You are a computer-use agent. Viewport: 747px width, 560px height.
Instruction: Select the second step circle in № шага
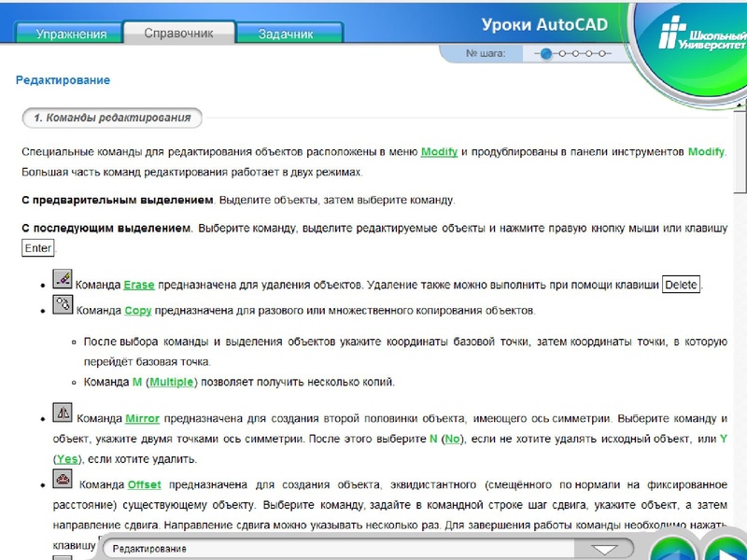point(562,54)
